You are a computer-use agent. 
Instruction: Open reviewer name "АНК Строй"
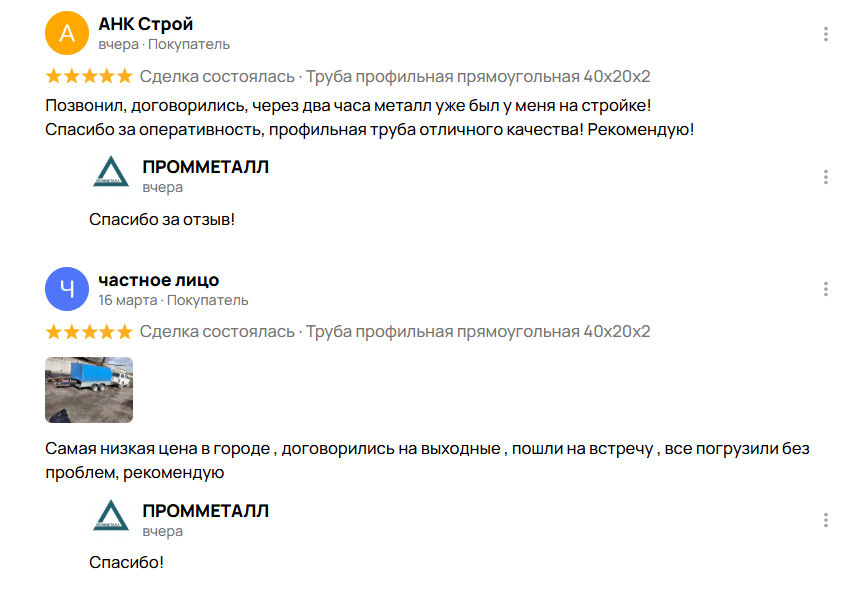pyautogui.click(x=146, y=24)
